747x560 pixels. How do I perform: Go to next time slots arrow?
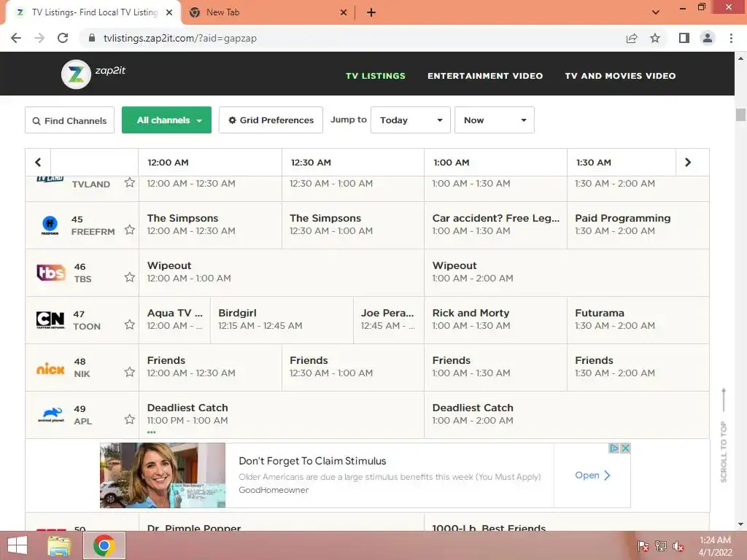(688, 163)
